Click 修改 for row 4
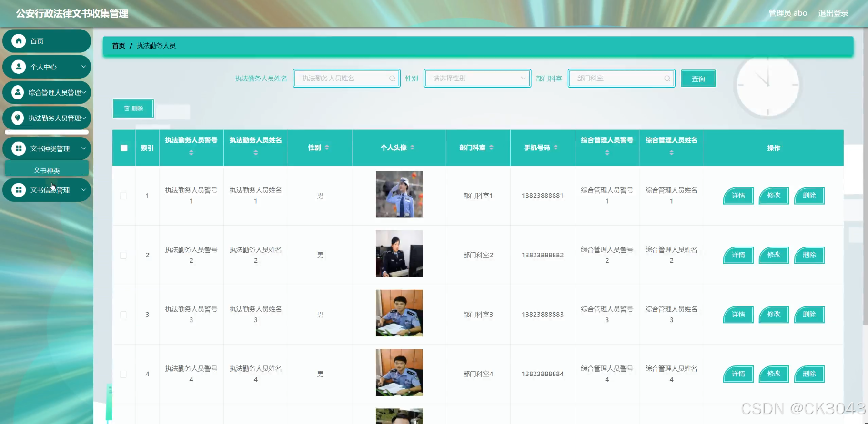The image size is (868, 424). click(x=774, y=374)
